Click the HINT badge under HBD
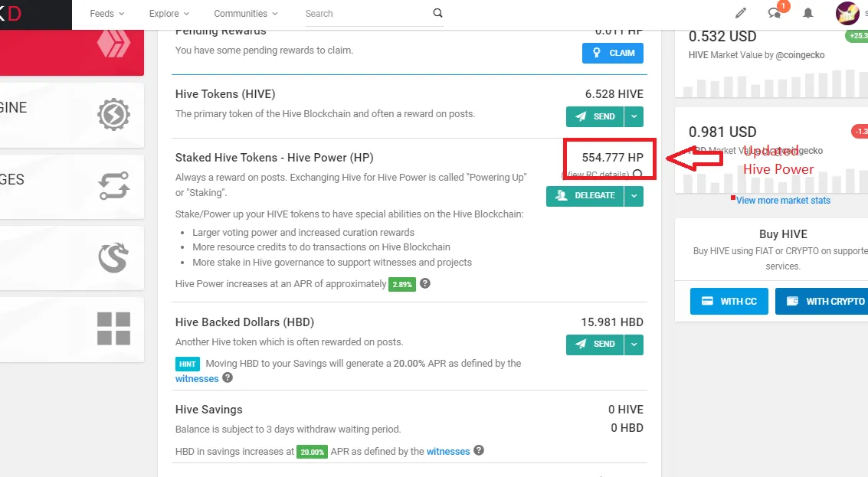This screenshot has height=477, width=868. point(188,364)
